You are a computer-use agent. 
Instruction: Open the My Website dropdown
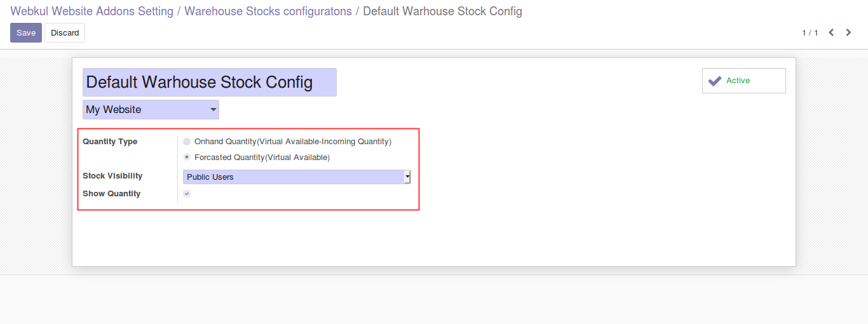tap(151, 110)
